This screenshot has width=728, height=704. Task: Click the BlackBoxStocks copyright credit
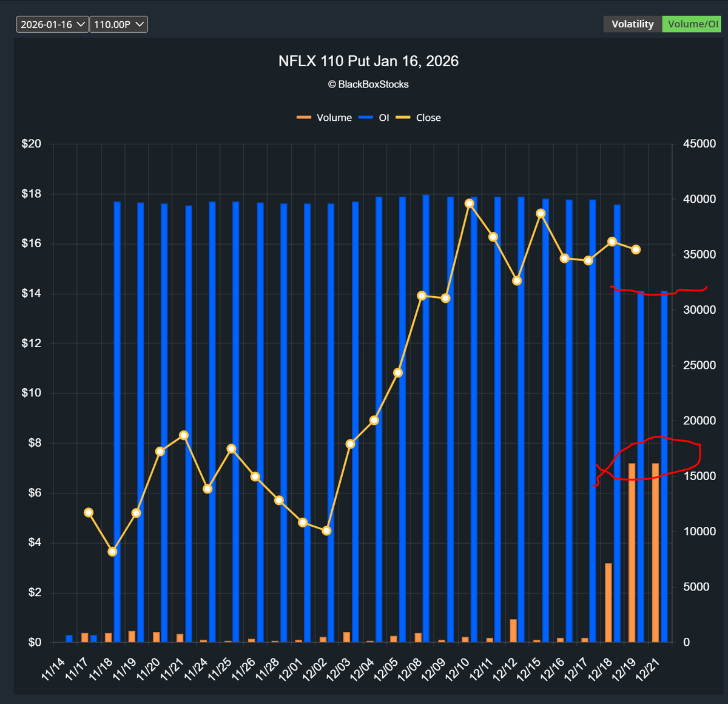(368, 84)
